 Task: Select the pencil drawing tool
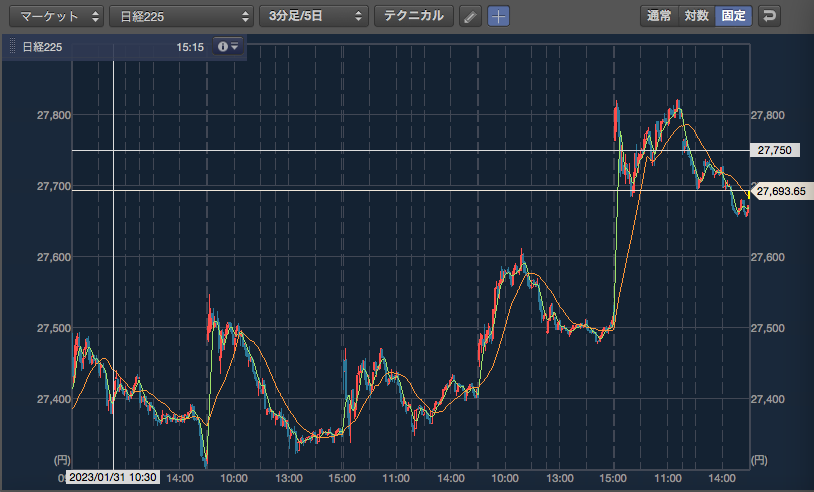tap(470, 16)
